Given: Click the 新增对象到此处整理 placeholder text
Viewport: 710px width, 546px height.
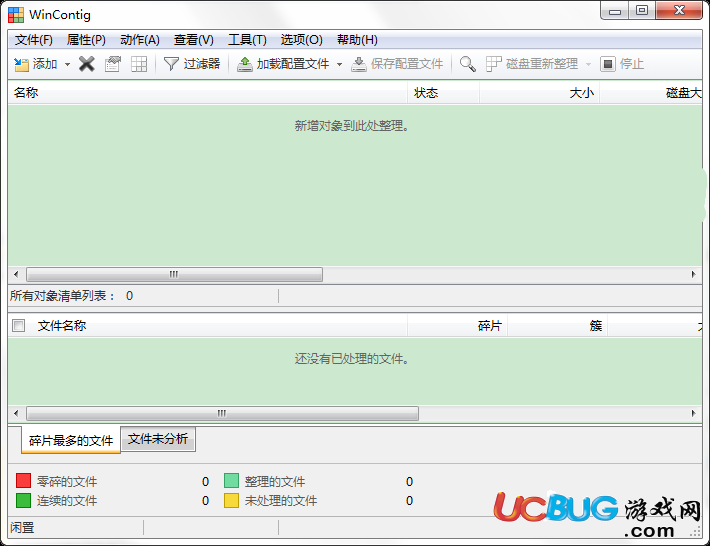Looking at the screenshot, I should tap(352, 126).
